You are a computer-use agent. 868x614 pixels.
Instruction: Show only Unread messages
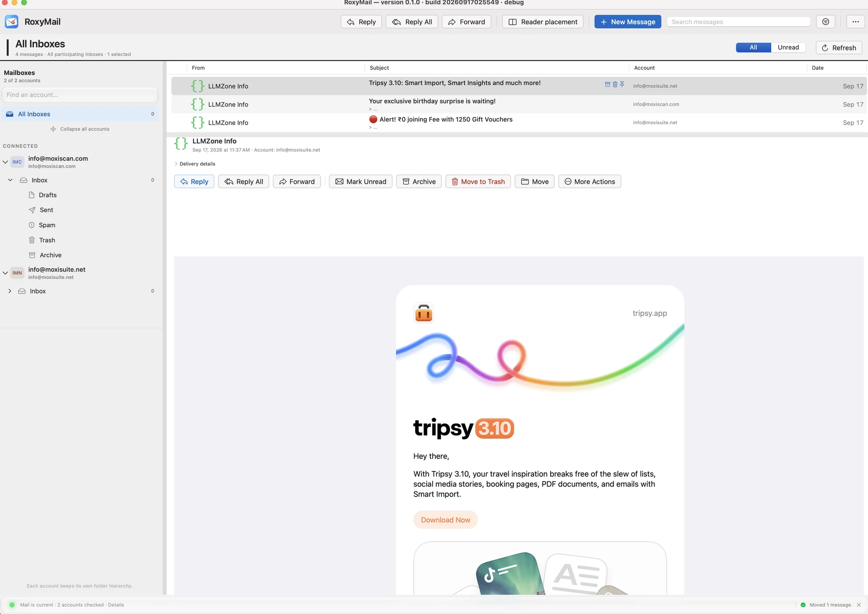[788, 47]
